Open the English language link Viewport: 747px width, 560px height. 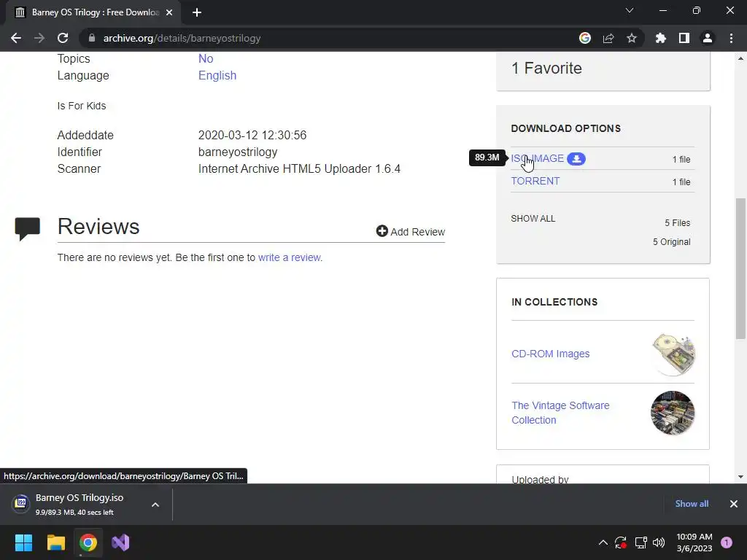[x=217, y=76]
